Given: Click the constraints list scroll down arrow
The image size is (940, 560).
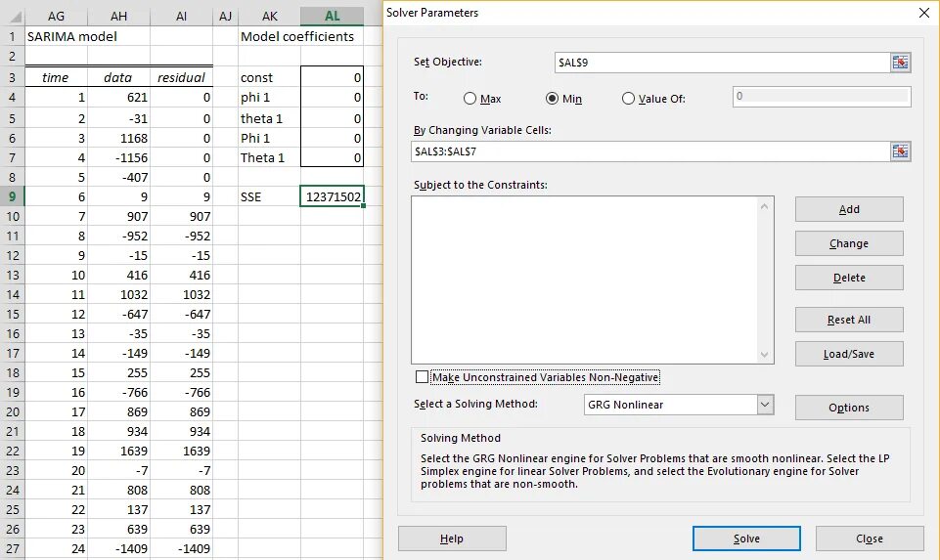Looking at the screenshot, I should 764,354.
